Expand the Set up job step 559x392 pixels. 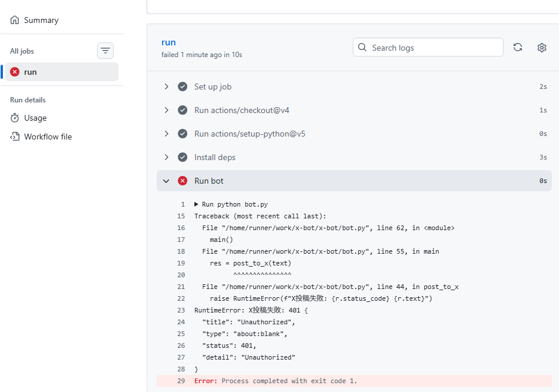tap(167, 87)
